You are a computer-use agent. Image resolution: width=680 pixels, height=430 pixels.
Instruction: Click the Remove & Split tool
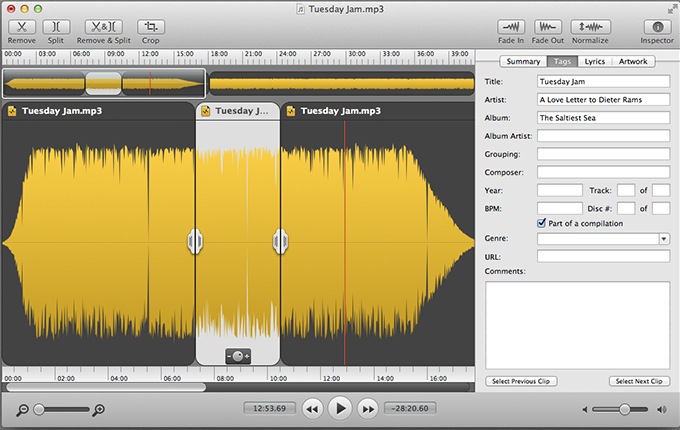pyautogui.click(x=103, y=26)
